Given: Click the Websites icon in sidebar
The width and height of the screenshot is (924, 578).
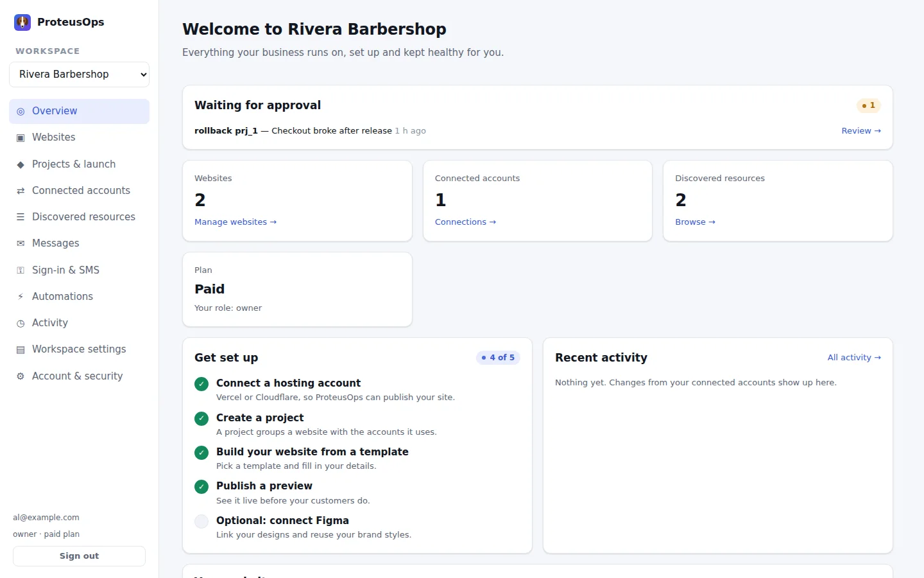Looking at the screenshot, I should tap(21, 138).
